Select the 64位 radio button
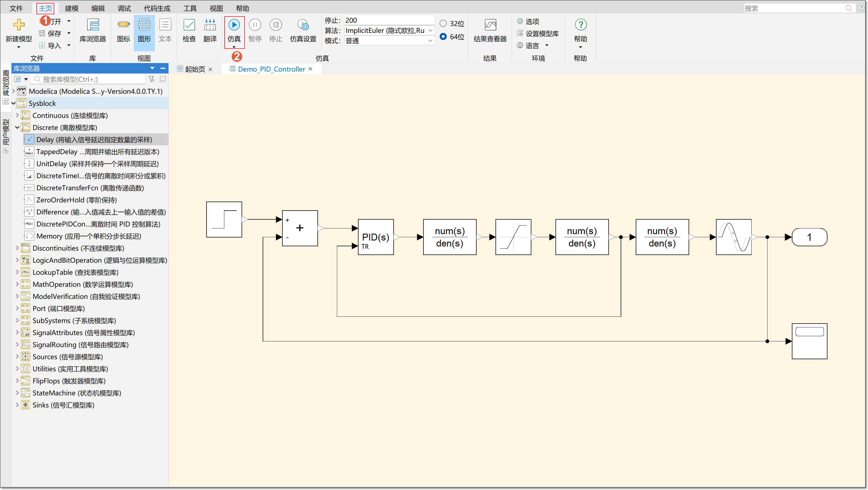This screenshot has width=868, height=490. point(443,36)
